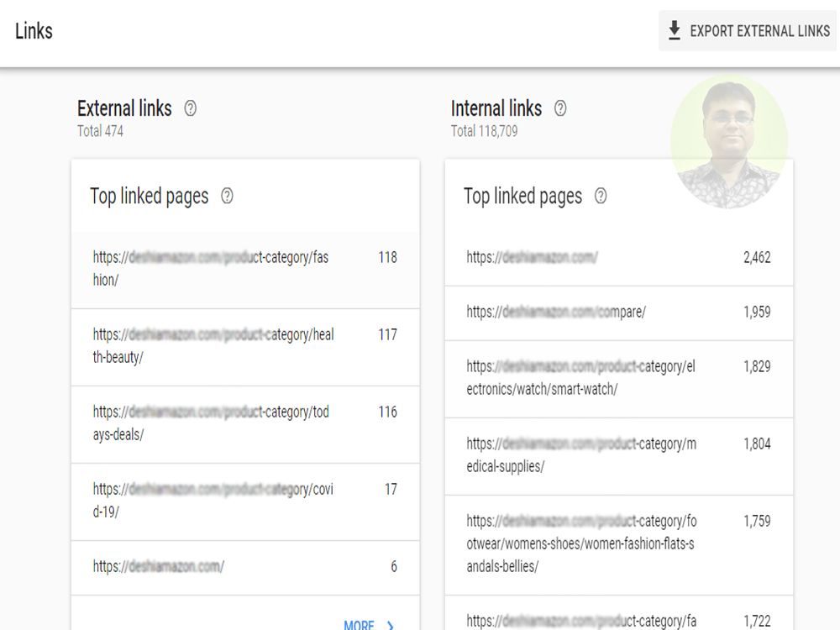Click the 2,462 count in internal homepage row
Screen dimensions: 840x630
[x=757, y=257]
